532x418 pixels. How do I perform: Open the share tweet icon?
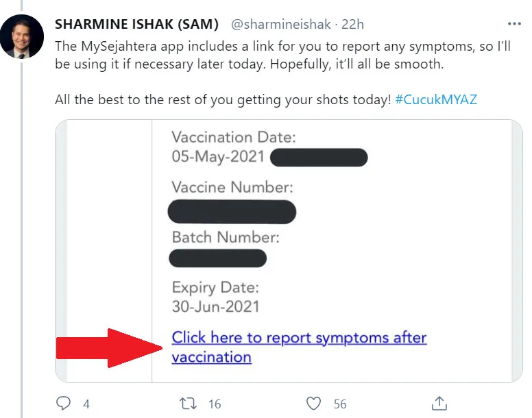pyautogui.click(x=439, y=403)
